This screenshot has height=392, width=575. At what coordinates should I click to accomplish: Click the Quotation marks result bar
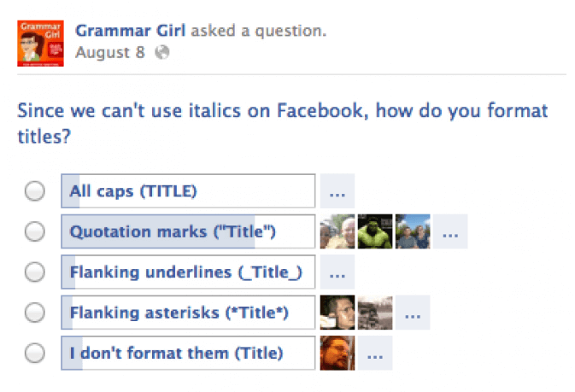188,231
